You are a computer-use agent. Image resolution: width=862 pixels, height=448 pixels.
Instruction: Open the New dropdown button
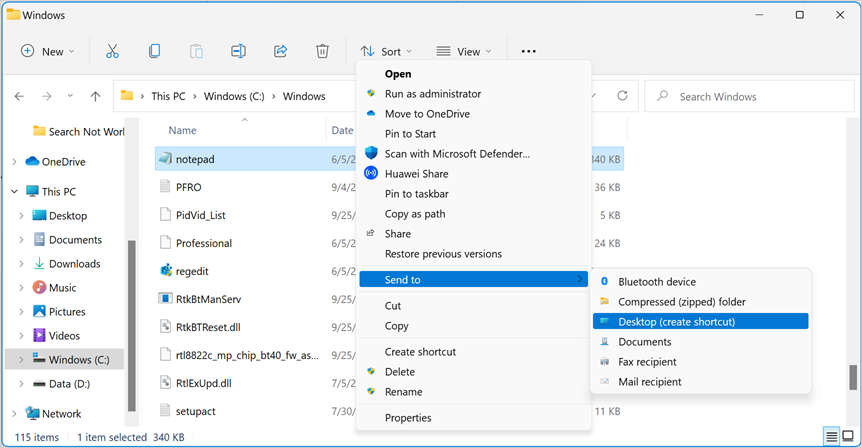48,51
